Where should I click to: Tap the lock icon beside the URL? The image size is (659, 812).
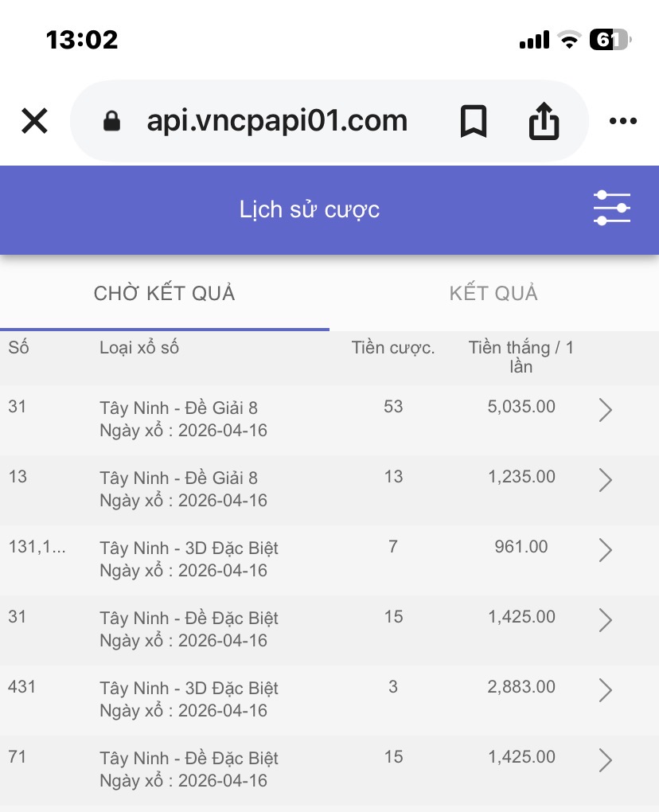112,122
